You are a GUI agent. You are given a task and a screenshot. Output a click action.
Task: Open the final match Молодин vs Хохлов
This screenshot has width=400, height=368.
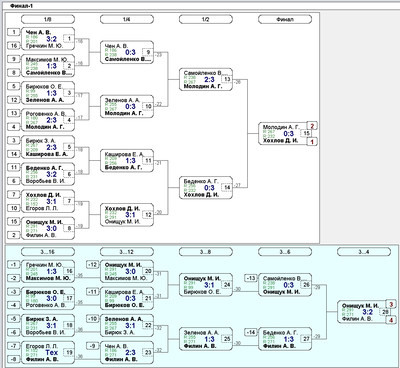point(284,133)
